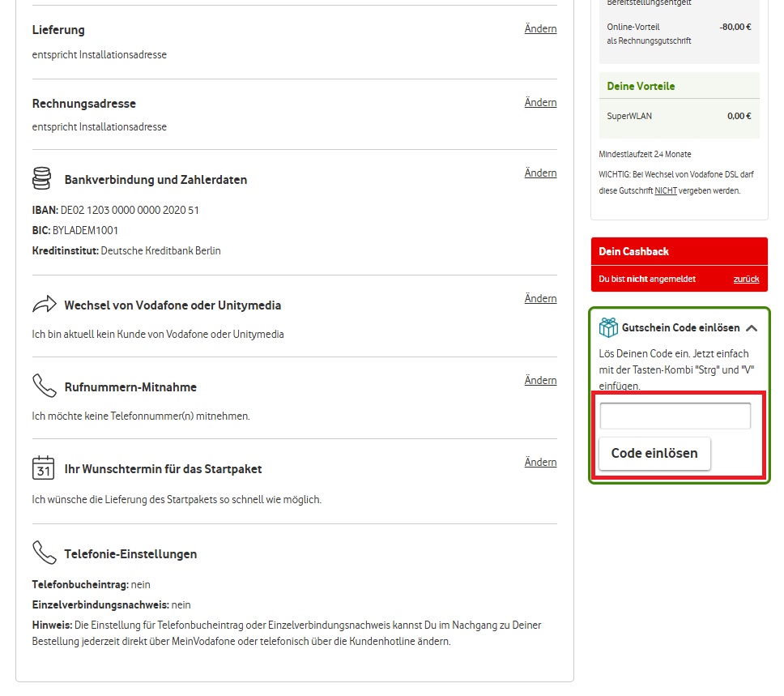Change Rufnummern-Mitnahme using its Ändern link
Image resolution: width=784 pixels, height=696 pixels.
click(540, 380)
